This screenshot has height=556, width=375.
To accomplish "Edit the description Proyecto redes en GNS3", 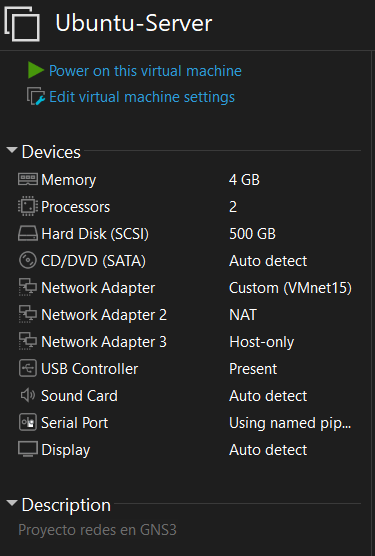I will point(97,530).
